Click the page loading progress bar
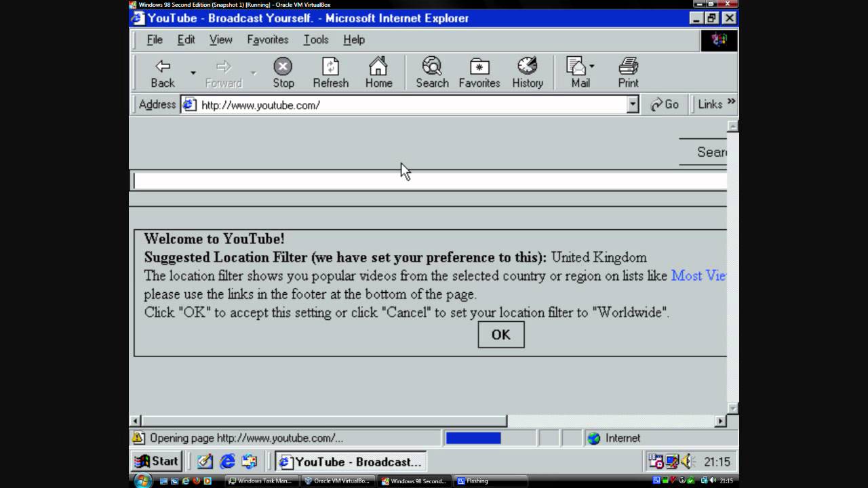The height and width of the screenshot is (488, 868). point(473,439)
